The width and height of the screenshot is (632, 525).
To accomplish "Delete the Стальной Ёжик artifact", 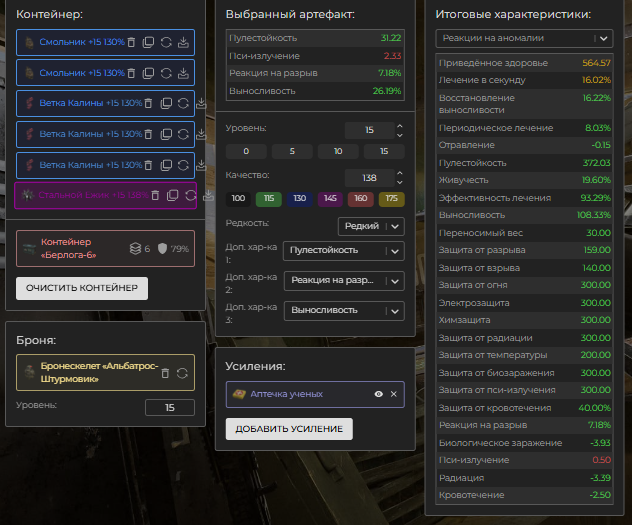I will point(155,195).
